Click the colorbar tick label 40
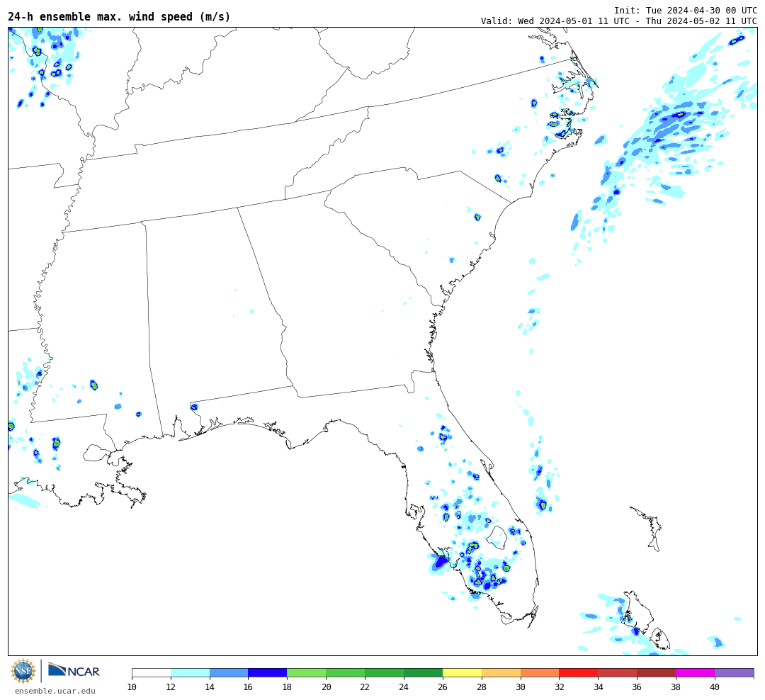The width and height of the screenshot is (765, 700). click(x=715, y=687)
